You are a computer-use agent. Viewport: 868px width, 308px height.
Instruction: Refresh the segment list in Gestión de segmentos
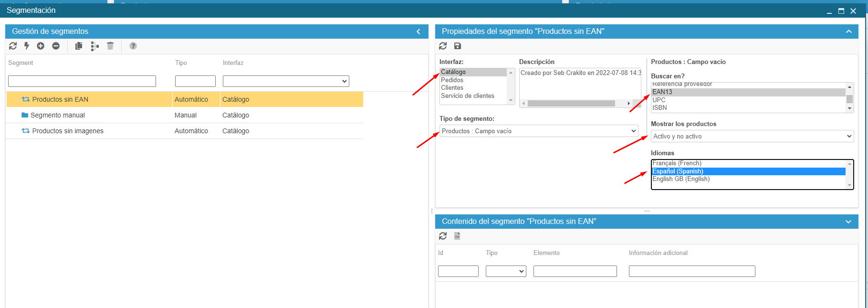pyautogui.click(x=13, y=46)
